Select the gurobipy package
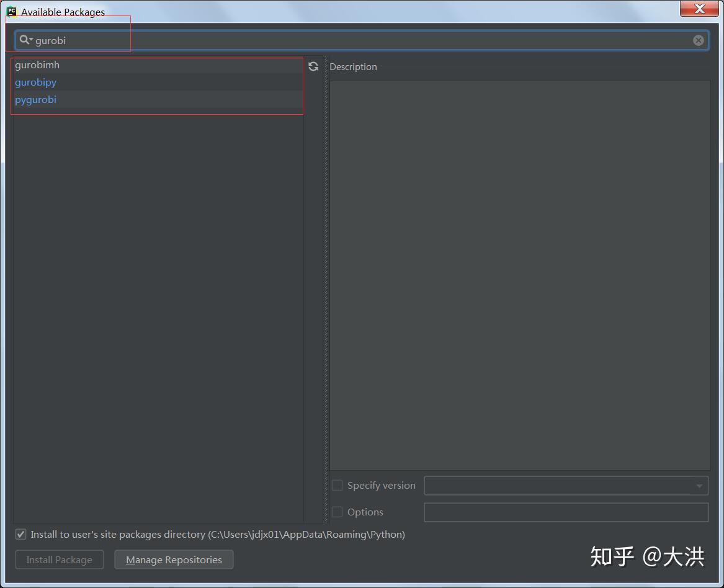Viewport: 724px width, 588px height. (35, 82)
